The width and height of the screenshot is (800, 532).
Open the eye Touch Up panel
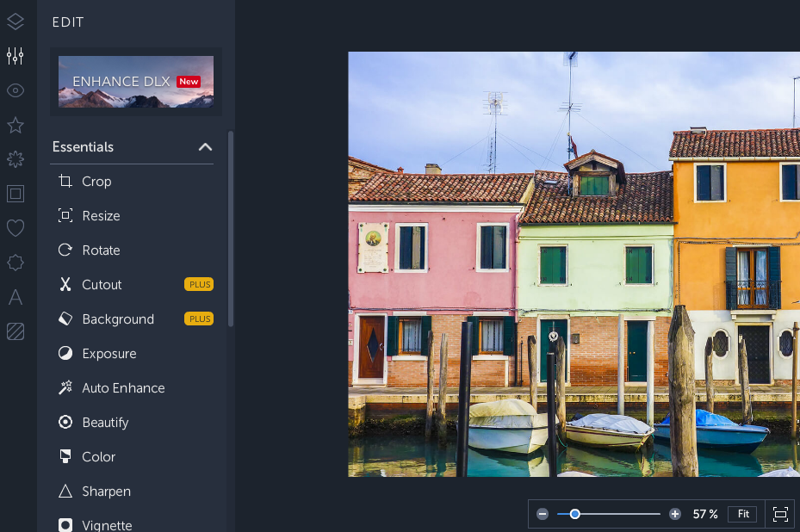16,90
